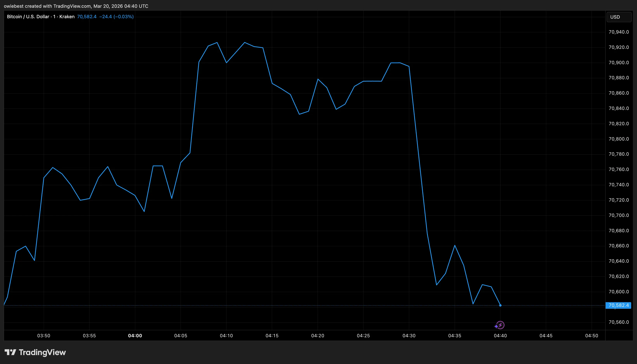The height and width of the screenshot is (364, 637).
Task: Click the symbol name Bitcoin / U.S. Dollar
Action: tap(28, 16)
